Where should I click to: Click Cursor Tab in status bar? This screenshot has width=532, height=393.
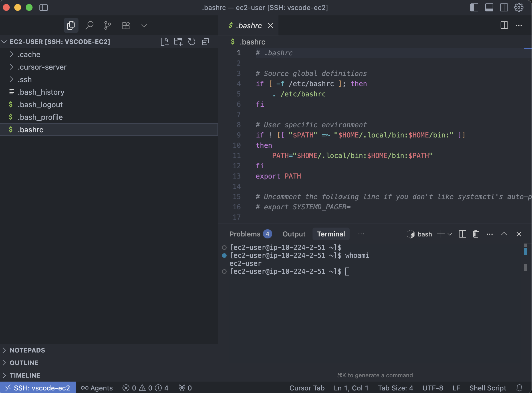click(307, 388)
